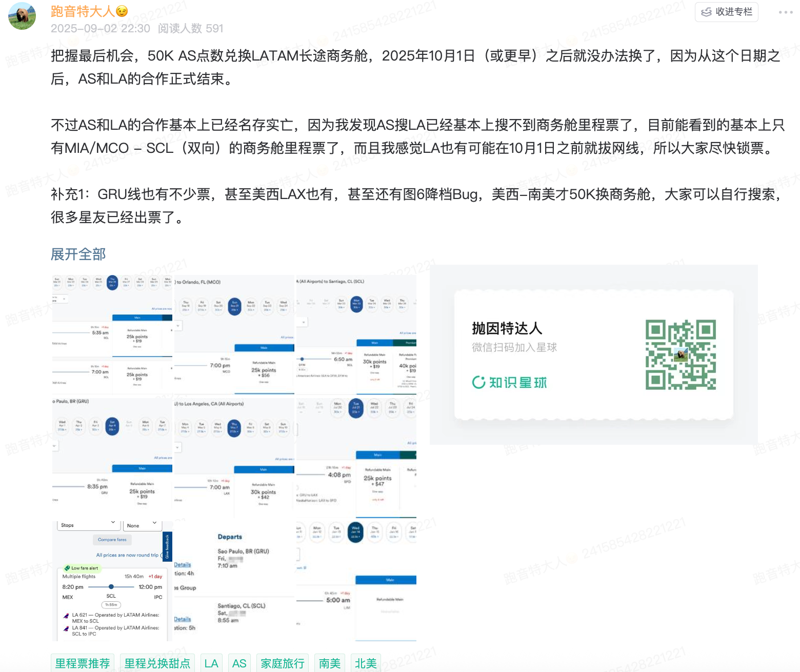The image size is (800, 672).
Task: Open the tag 南美
Action: pos(330,663)
